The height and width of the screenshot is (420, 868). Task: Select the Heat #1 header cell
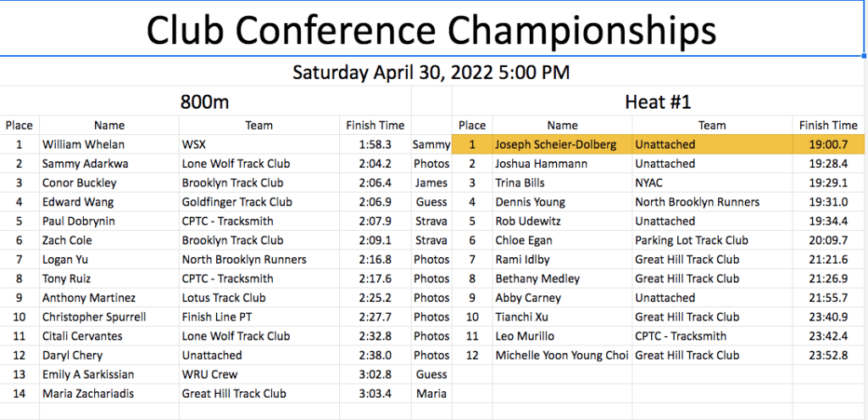(658, 102)
